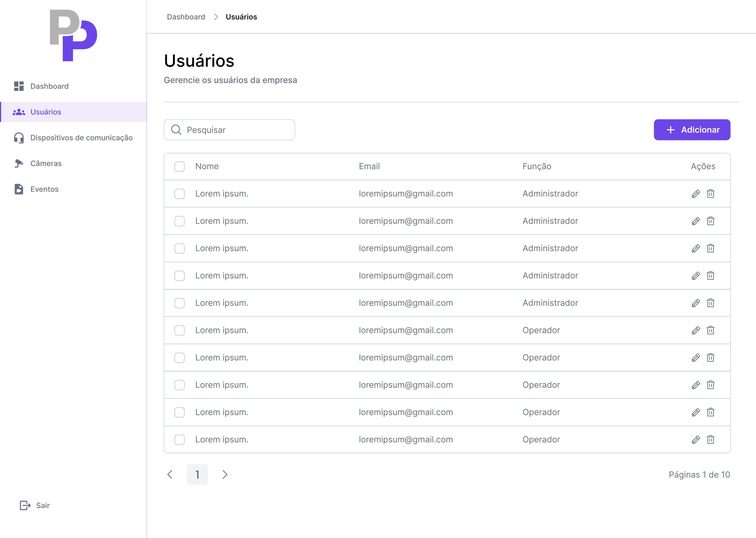Viewport: 756px width, 538px height.
Task: Check the first user row checkbox
Action: (180, 194)
